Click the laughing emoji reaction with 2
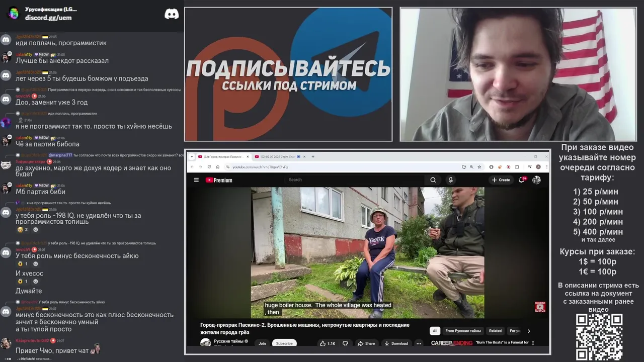Viewport: 644px width, 362px height. point(23,230)
